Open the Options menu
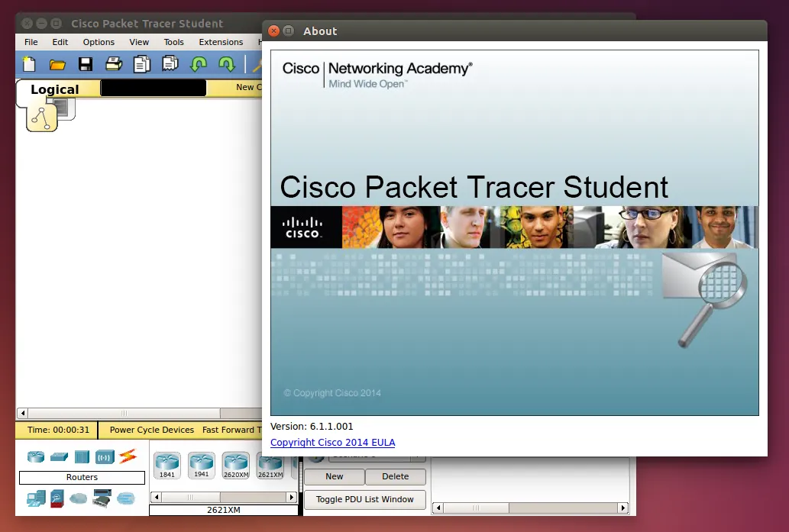The width and height of the screenshot is (789, 532). 99,42
